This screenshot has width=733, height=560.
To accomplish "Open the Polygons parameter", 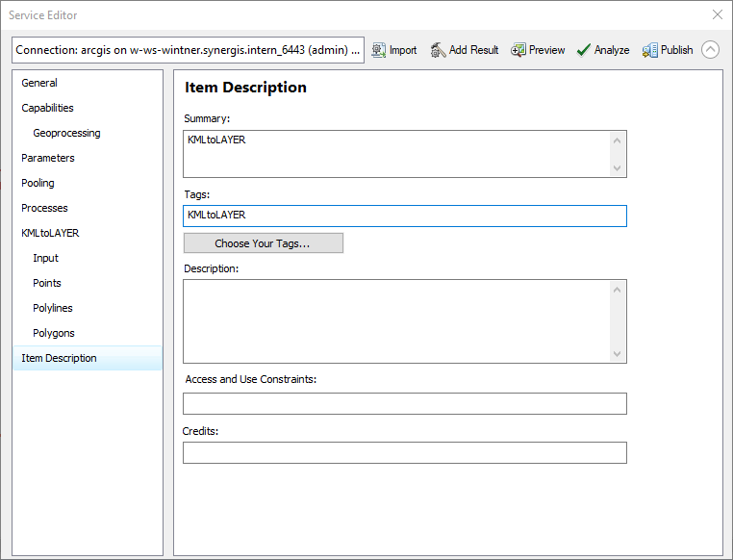I will (53, 333).
